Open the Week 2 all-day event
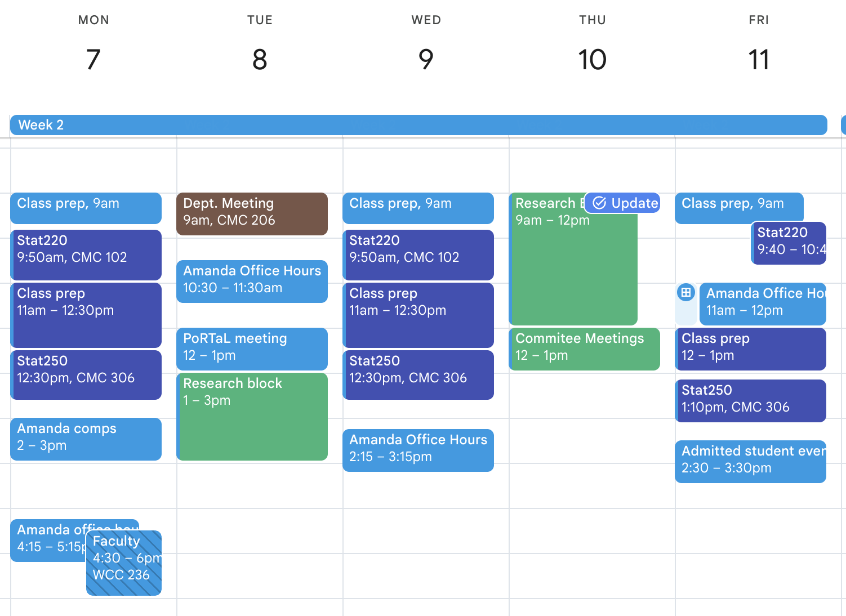The width and height of the screenshot is (846, 616). click(418, 125)
